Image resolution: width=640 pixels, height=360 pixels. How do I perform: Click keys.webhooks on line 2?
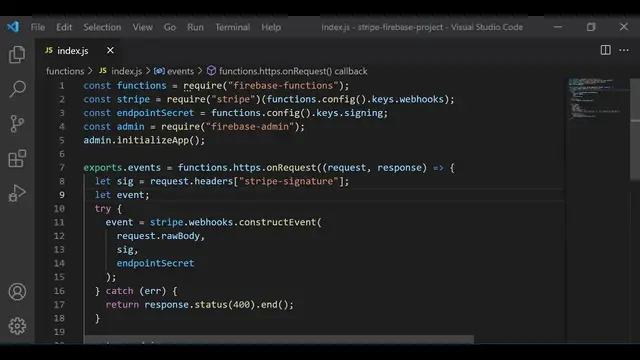pyautogui.click(x=407, y=99)
